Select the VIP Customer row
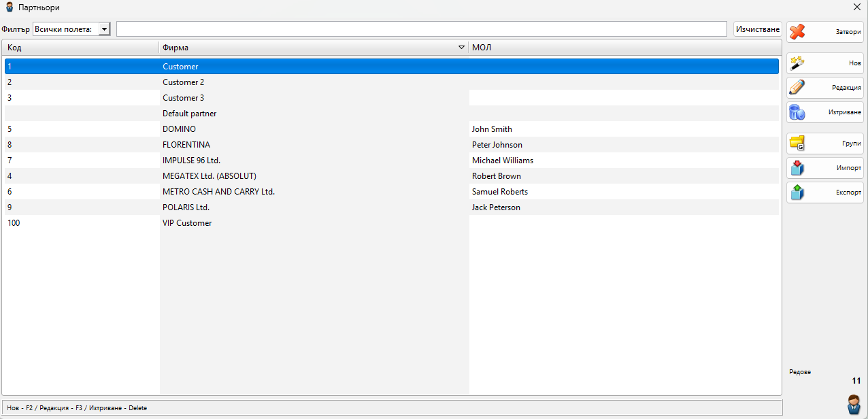The height and width of the screenshot is (419, 868). tap(187, 223)
